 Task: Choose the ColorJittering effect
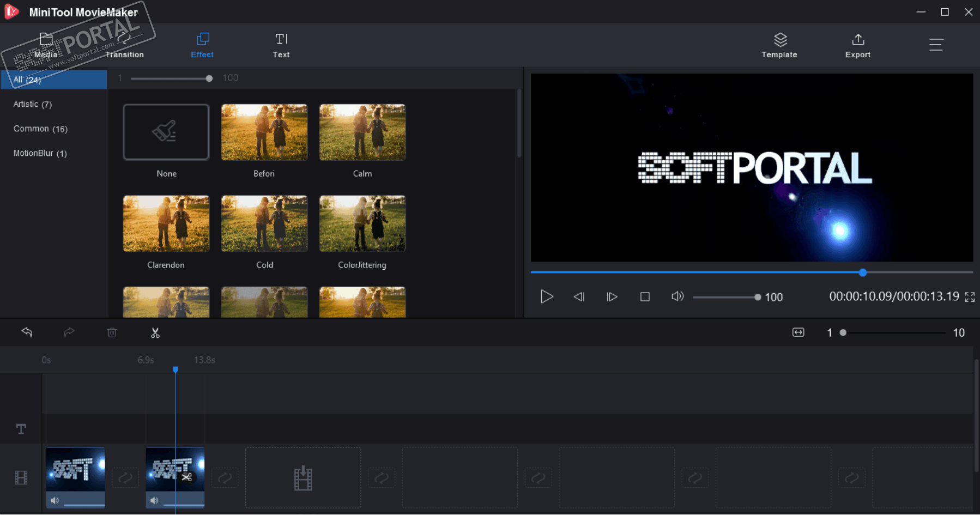click(x=362, y=223)
